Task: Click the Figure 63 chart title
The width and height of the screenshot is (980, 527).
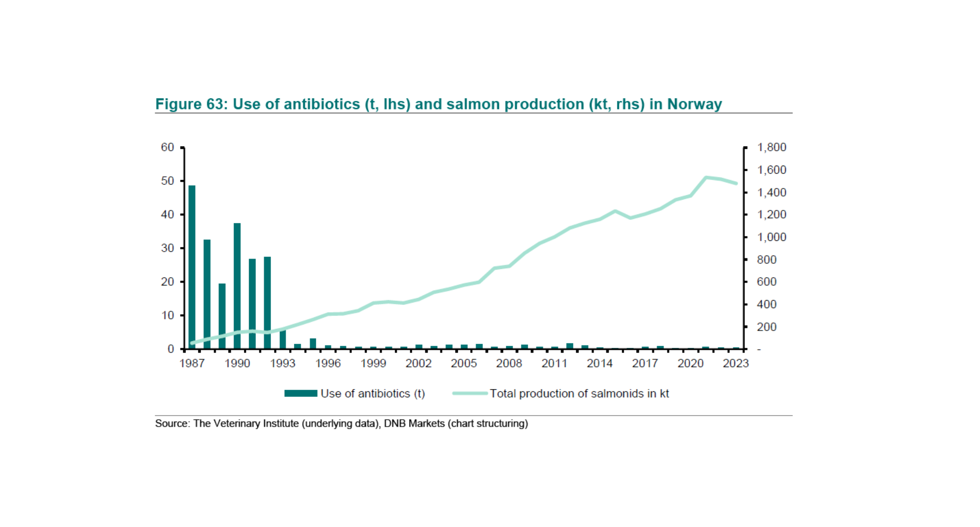Action: click(438, 104)
